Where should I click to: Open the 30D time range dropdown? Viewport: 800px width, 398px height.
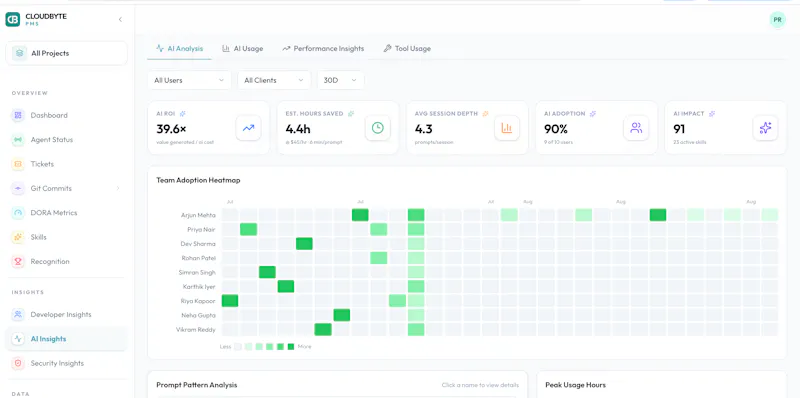coord(341,80)
